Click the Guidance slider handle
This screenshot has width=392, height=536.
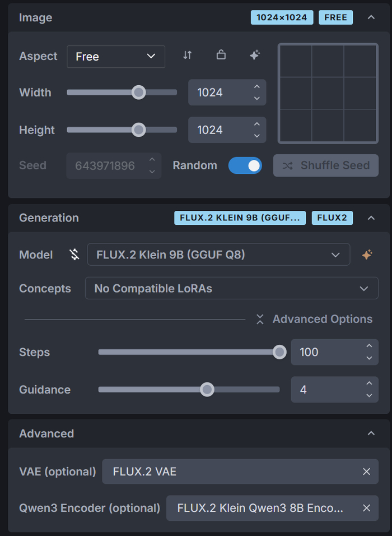207,390
